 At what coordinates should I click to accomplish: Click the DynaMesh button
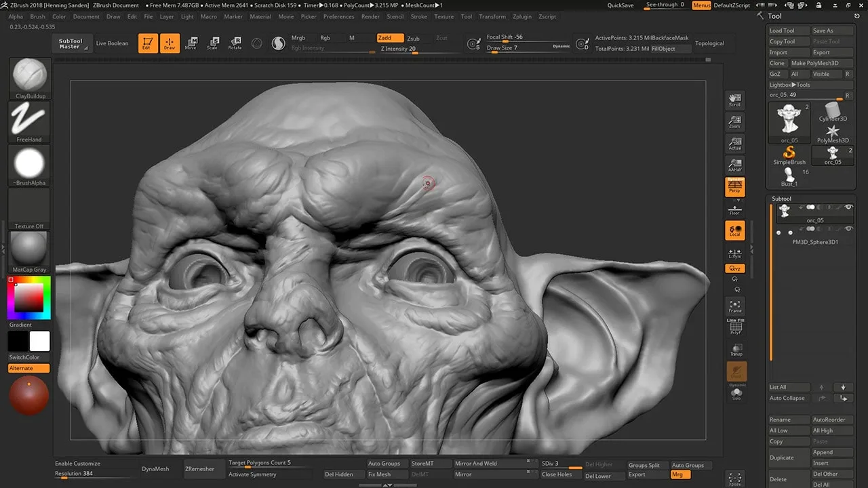click(155, 468)
